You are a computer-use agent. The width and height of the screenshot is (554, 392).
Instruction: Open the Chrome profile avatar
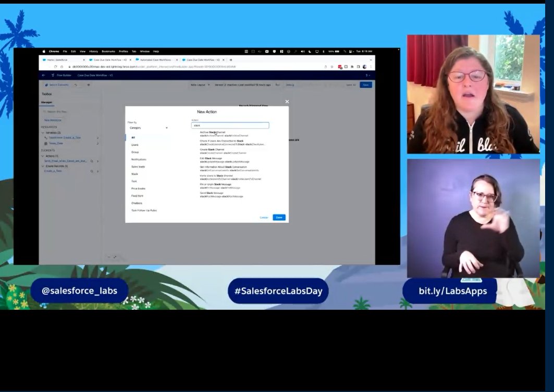point(364,67)
